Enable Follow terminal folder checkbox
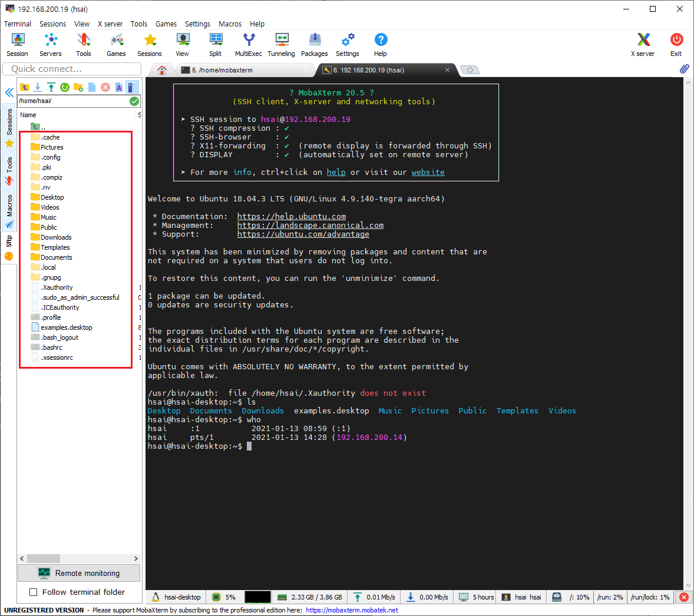Screen dimensions: 694x616 33,592
